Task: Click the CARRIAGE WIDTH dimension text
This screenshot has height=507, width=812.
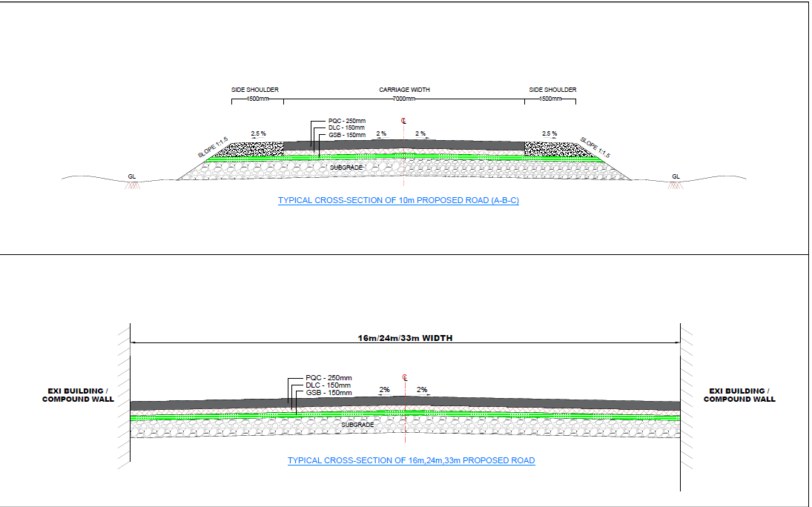Action: click(406, 89)
